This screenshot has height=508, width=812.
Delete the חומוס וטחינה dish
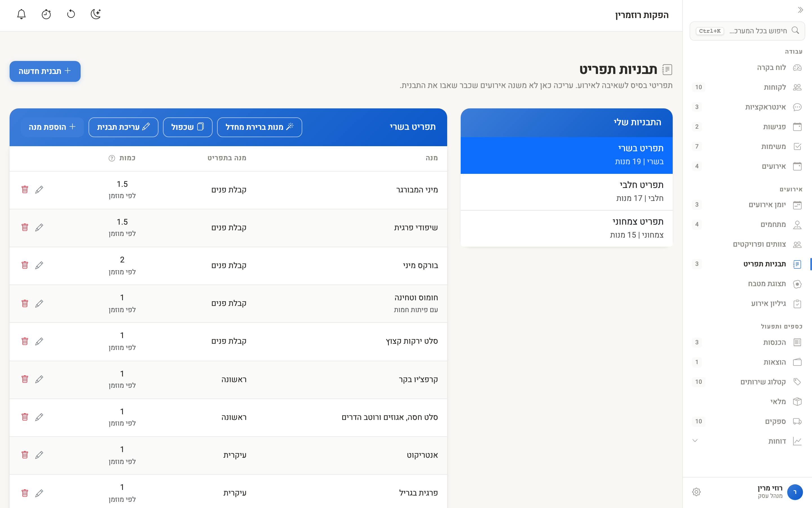coord(25,303)
